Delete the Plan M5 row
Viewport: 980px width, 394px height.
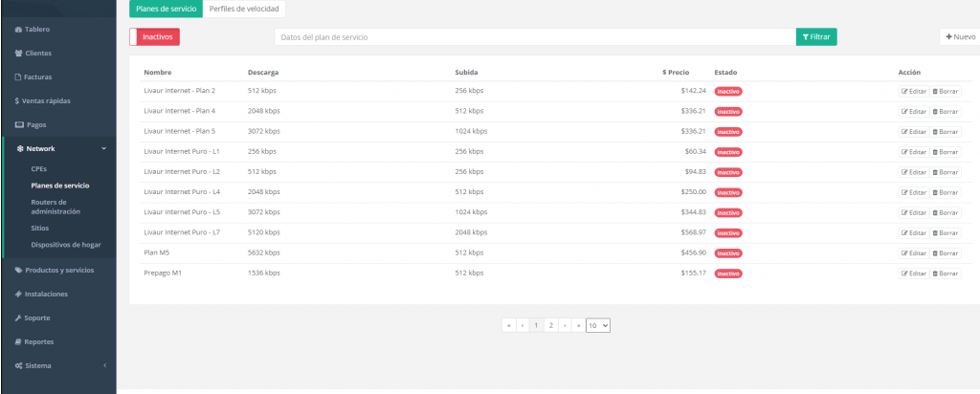[946, 253]
